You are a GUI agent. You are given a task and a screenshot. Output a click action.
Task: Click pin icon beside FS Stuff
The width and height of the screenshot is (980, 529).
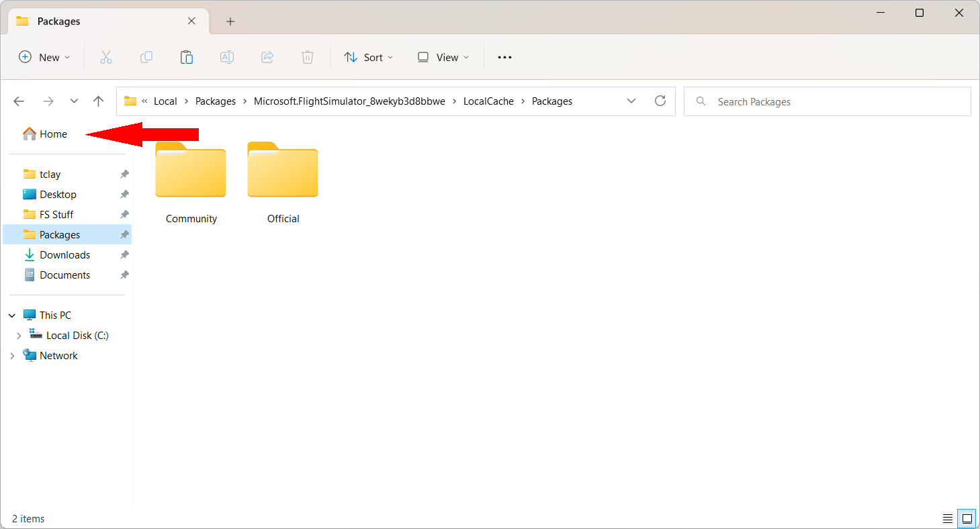pyautogui.click(x=124, y=215)
